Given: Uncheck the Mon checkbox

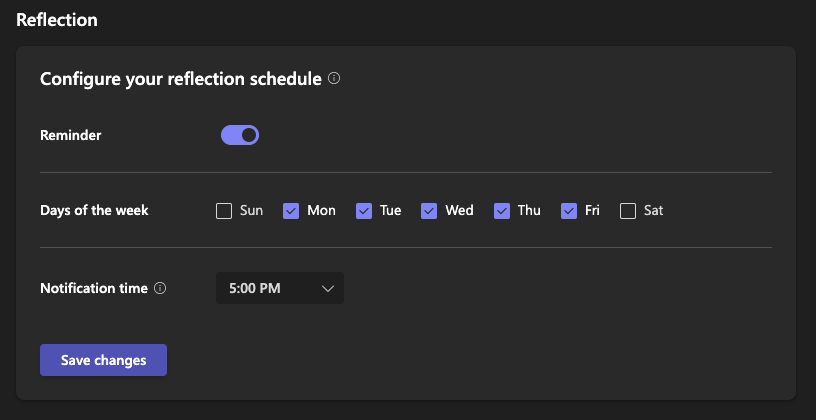Looking at the screenshot, I should 291,211.
